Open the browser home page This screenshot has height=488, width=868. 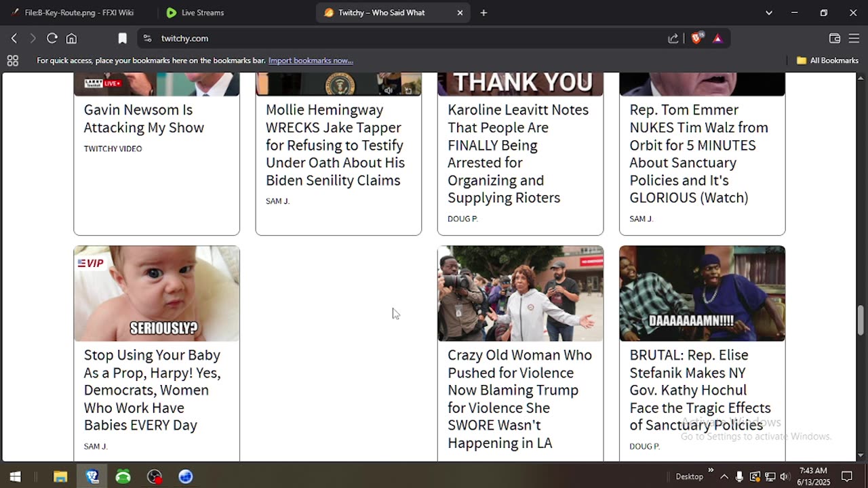click(x=71, y=39)
